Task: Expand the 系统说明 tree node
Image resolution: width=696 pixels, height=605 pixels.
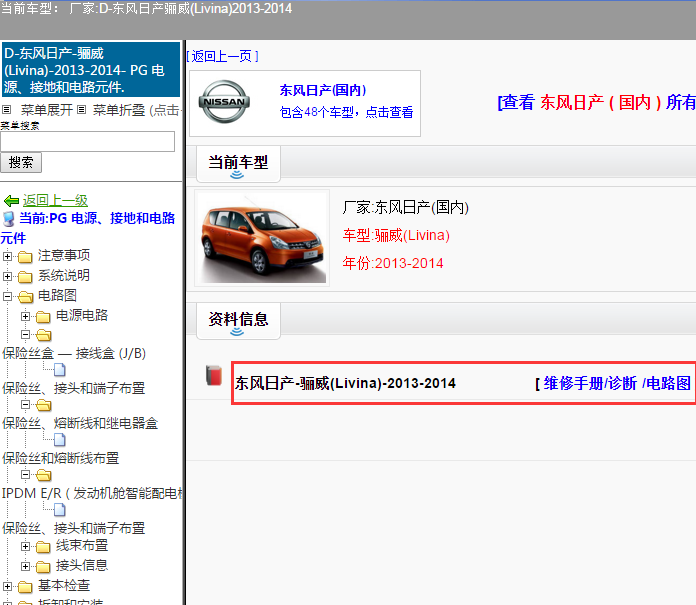Action: (7, 276)
